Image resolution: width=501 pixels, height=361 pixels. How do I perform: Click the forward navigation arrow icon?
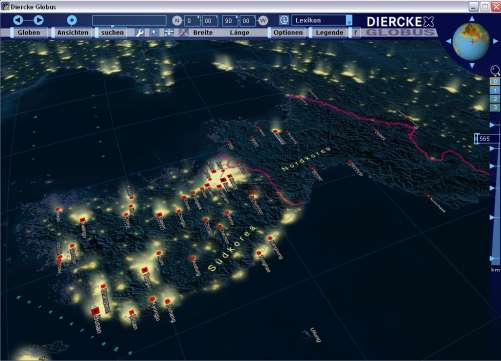(x=39, y=20)
